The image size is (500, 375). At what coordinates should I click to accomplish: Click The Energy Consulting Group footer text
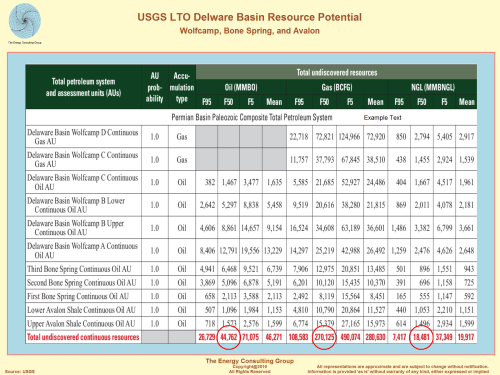250,361
